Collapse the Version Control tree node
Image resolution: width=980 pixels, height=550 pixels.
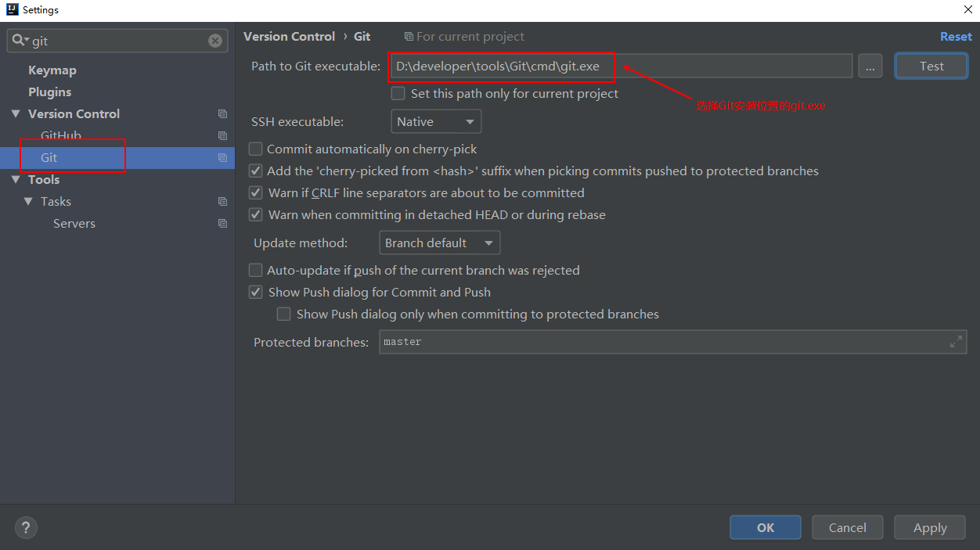pos(16,114)
